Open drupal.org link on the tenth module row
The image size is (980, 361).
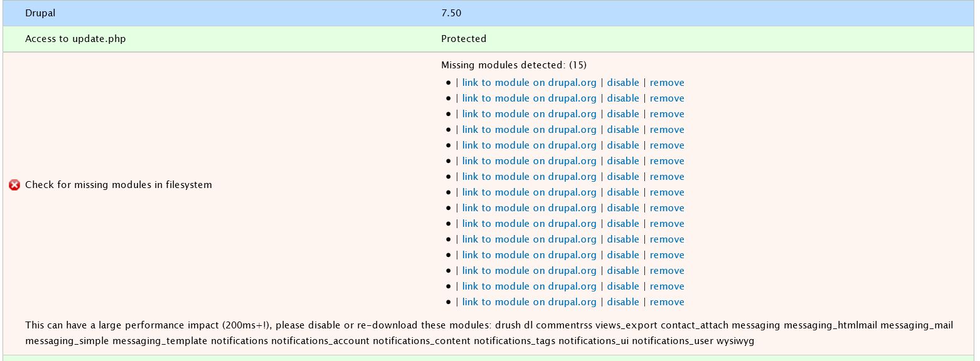click(x=529, y=223)
